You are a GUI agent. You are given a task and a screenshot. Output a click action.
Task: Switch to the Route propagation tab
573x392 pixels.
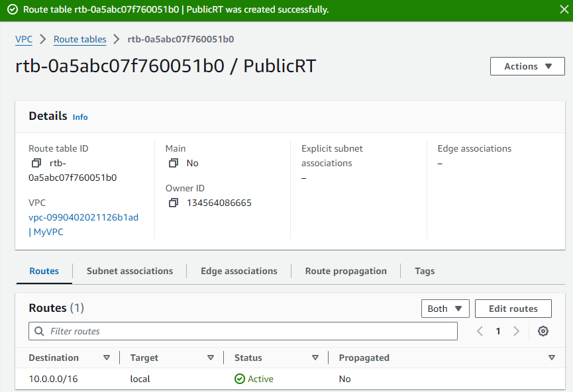click(x=346, y=271)
